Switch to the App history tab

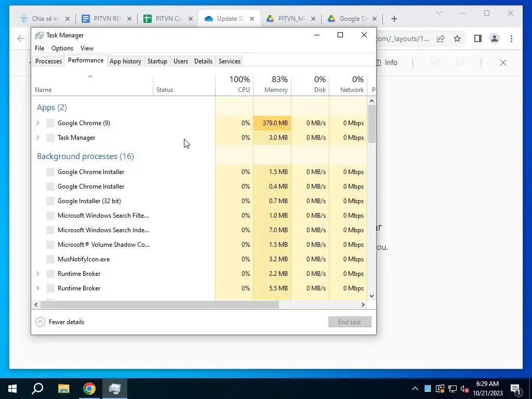click(x=125, y=61)
